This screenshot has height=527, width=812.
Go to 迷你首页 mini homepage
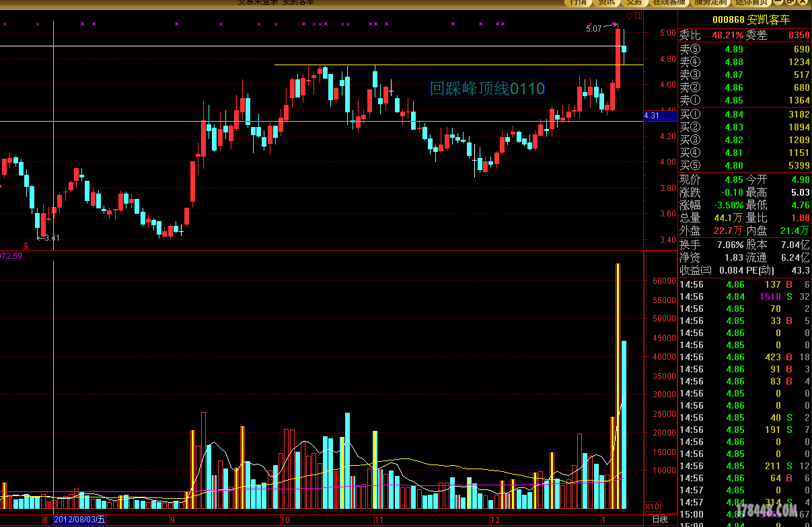pos(751,3)
